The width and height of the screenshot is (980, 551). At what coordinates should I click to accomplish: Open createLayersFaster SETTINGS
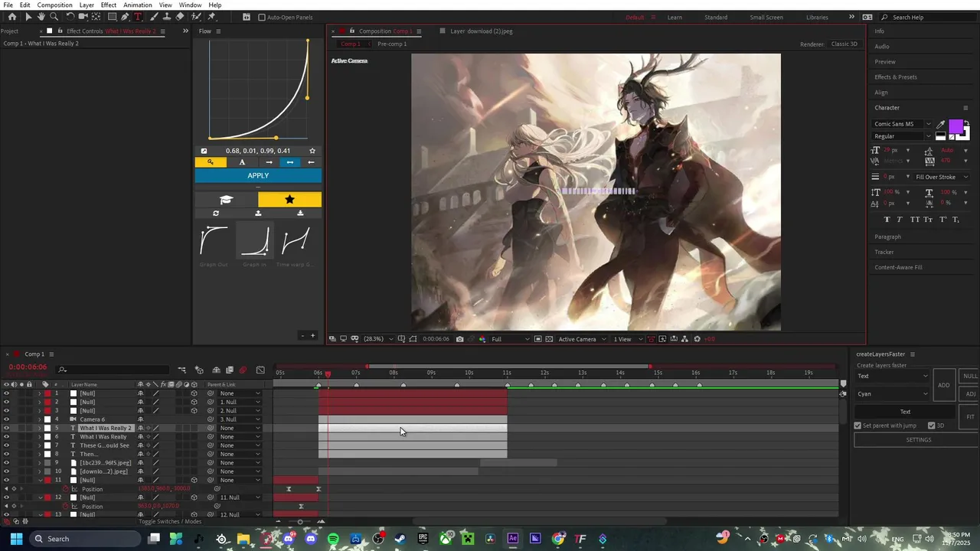tap(918, 440)
